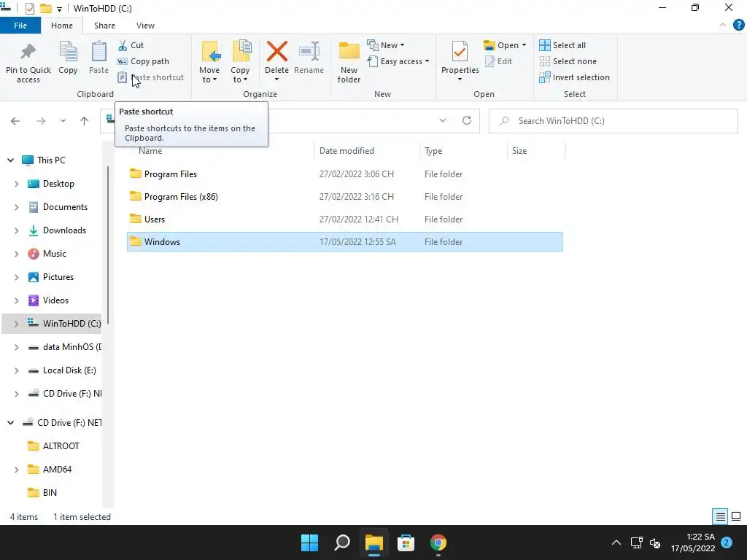747x560 pixels.
Task: Open the File menu tab
Action: pos(20,26)
